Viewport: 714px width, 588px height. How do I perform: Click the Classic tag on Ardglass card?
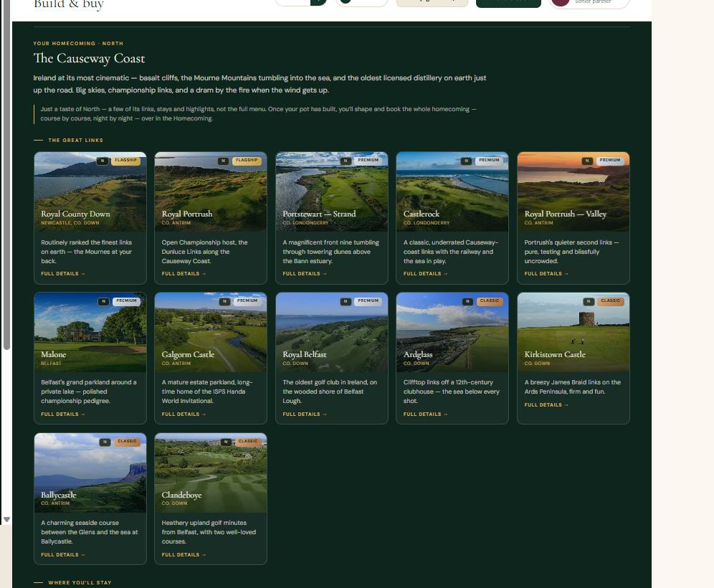pos(490,301)
